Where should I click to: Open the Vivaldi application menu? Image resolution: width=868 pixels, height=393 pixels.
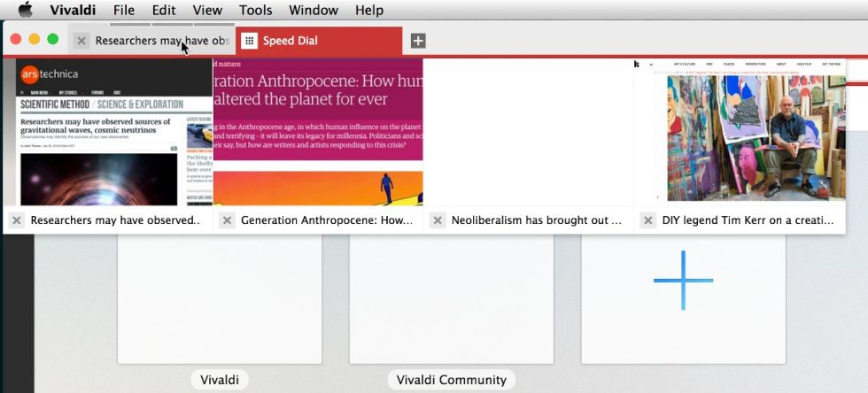click(73, 10)
